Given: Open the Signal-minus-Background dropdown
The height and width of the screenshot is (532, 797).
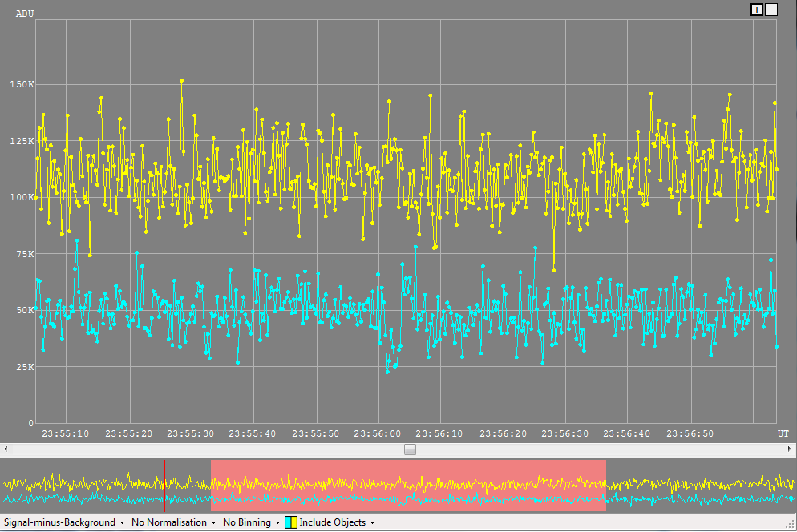Looking at the screenshot, I should click(x=64, y=522).
